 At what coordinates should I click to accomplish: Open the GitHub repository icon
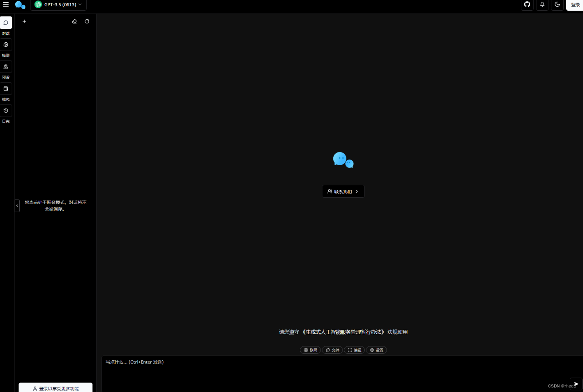[x=527, y=5]
